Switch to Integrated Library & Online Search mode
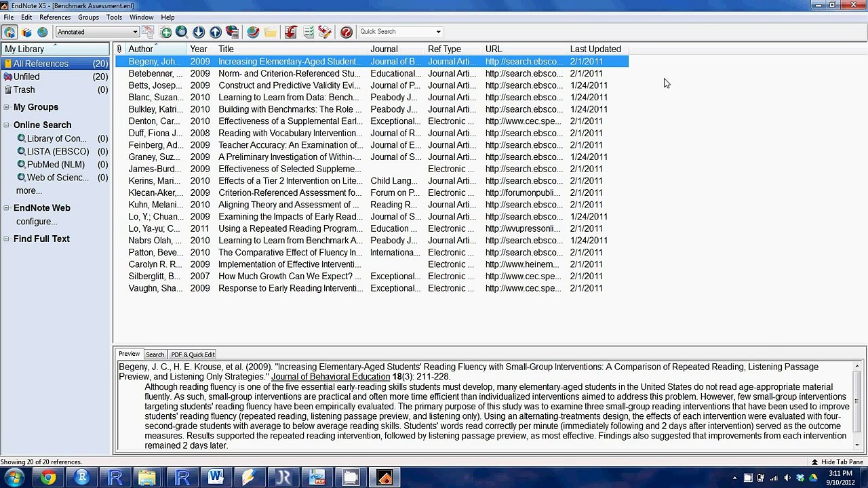The height and width of the screenshot is (488, 868). (x=9, y=32)
